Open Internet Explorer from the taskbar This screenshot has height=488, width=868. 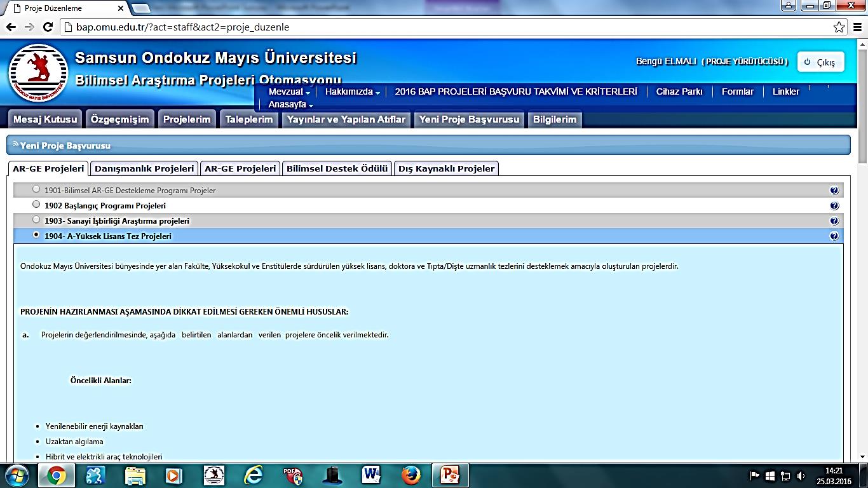[x=253, y=475]
